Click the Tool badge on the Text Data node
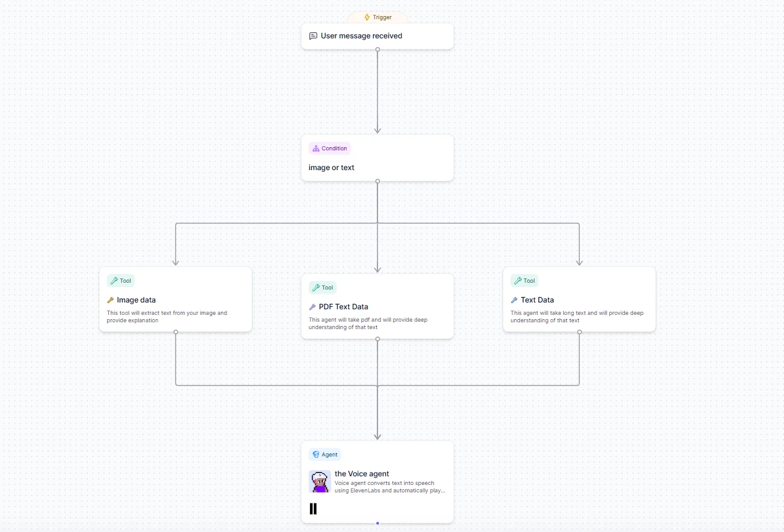The width and height of the screenshot is (784, 532). point(524,281)
